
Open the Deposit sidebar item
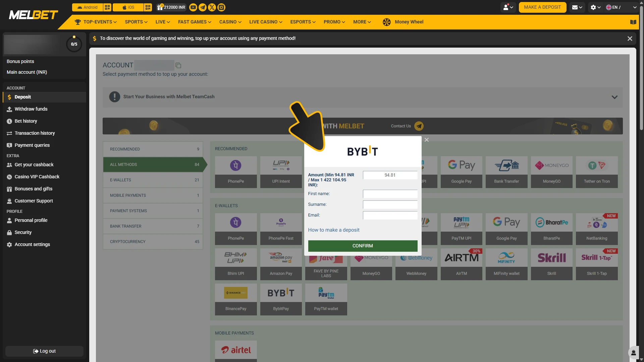(44, 97)
